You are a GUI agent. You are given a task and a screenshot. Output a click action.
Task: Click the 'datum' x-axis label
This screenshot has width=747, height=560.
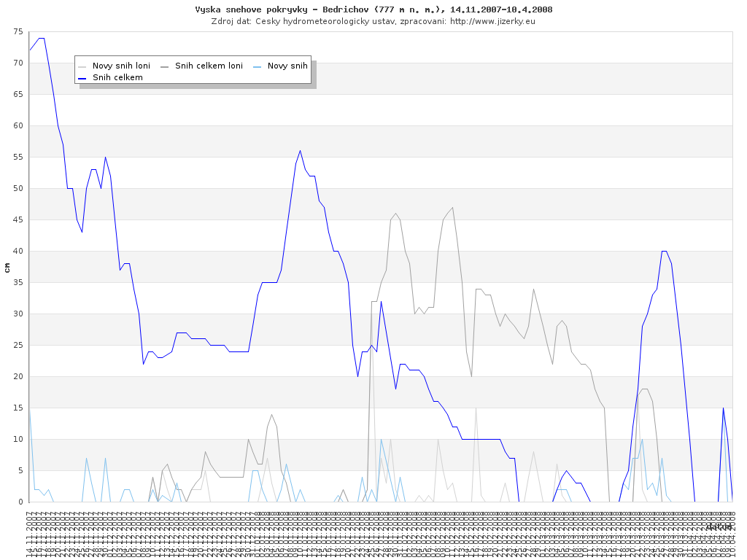(719, 526)
